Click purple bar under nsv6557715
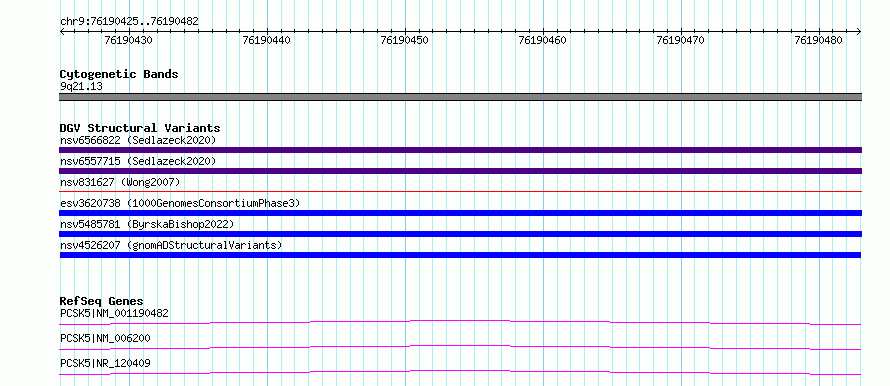Viewport: 890px width, 386px height. point(460,171)
